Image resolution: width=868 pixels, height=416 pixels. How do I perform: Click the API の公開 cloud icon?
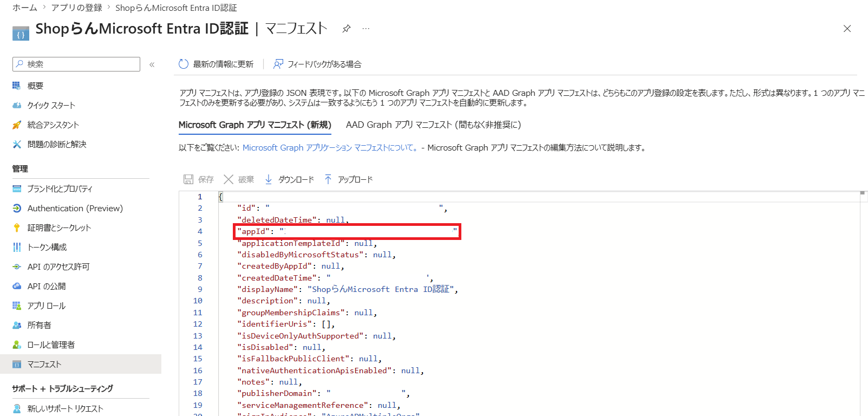click(17, 286)
